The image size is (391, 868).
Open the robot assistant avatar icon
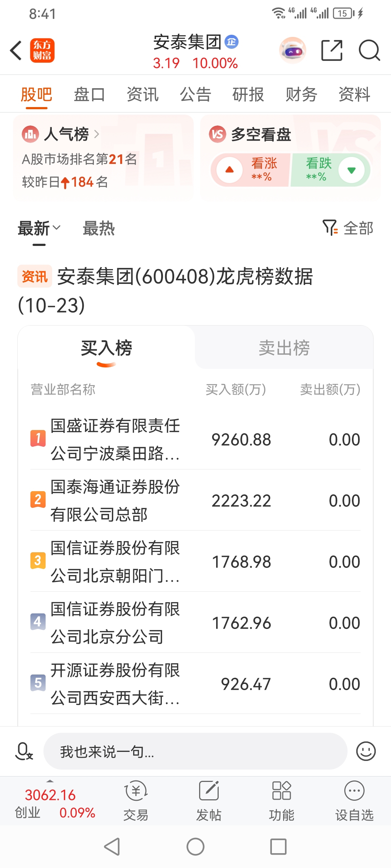tap(293, 50)
